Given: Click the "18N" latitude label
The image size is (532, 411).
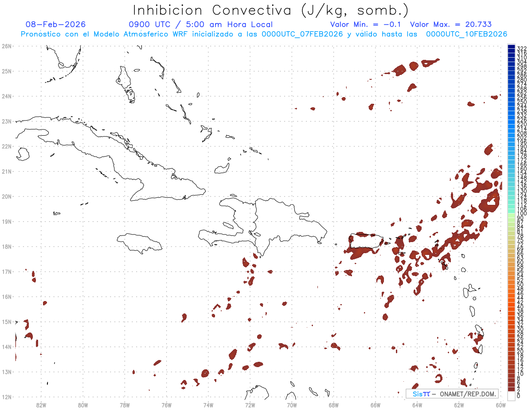Looking at the screenshot, I should [7, 247].
